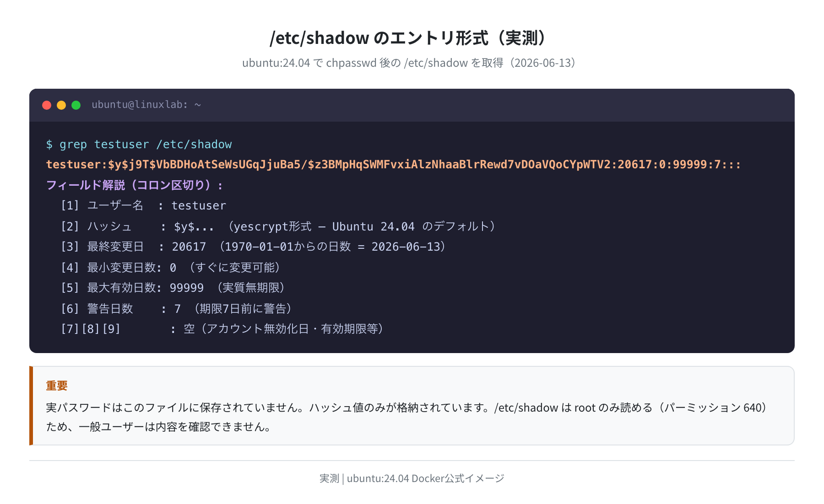Click terminal title 'ubuntu@linuxlab: ~'
The height and width of the screenshot is (504, 824).
click(146, 105)
